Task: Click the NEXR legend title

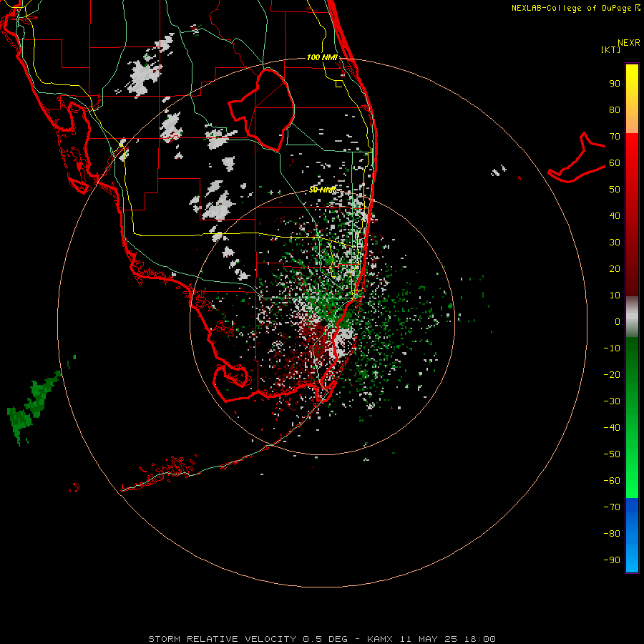Action: 629,43
